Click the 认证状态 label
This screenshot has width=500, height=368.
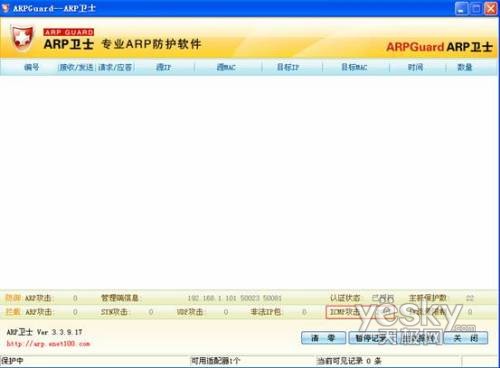point(345,298)
